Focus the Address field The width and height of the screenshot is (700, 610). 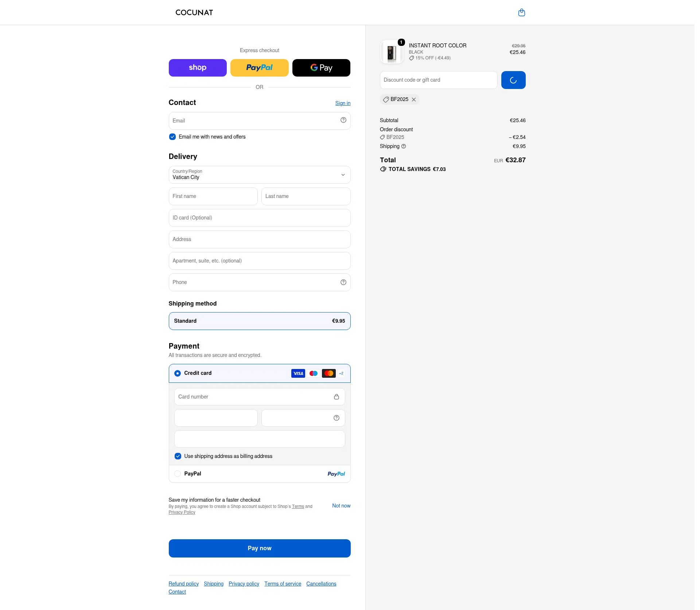(x=260, y=239)
